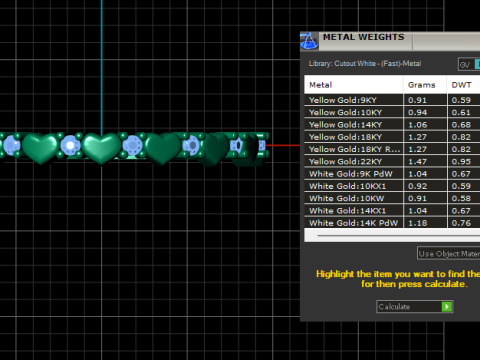Click the Metal Weights flask icon
The height and width of the screenshot is (360, 480).
[309, 41]
